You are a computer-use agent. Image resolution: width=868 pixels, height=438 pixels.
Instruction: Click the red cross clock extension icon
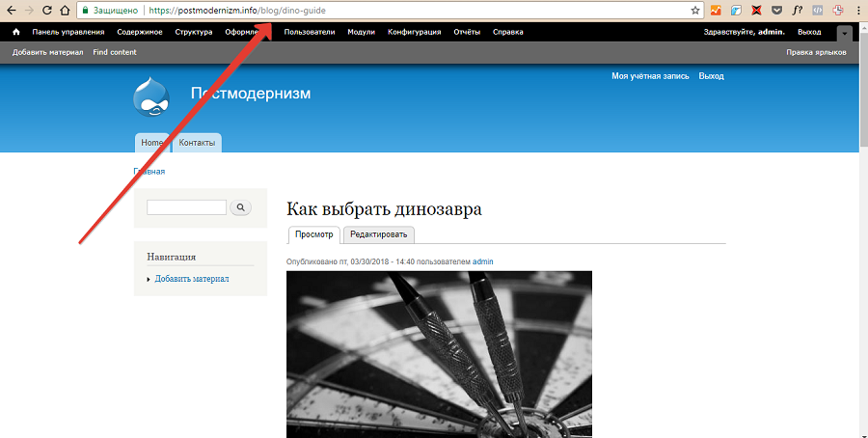pos(839,10)
